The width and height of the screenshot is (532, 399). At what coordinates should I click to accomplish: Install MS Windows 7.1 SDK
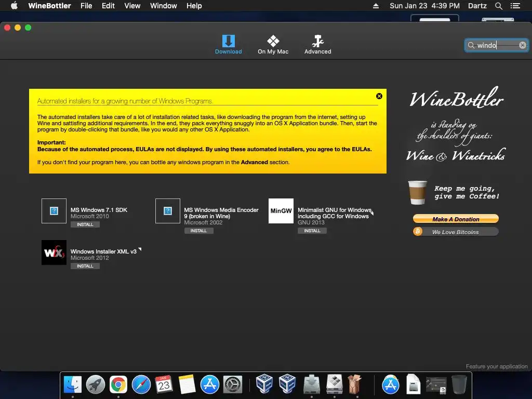click(85, 224)
